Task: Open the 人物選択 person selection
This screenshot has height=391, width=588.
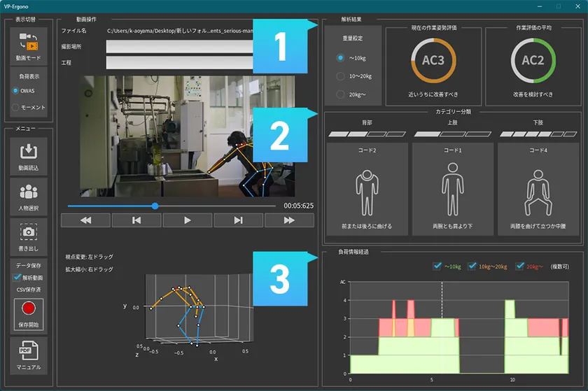Action: coord(29,197)
